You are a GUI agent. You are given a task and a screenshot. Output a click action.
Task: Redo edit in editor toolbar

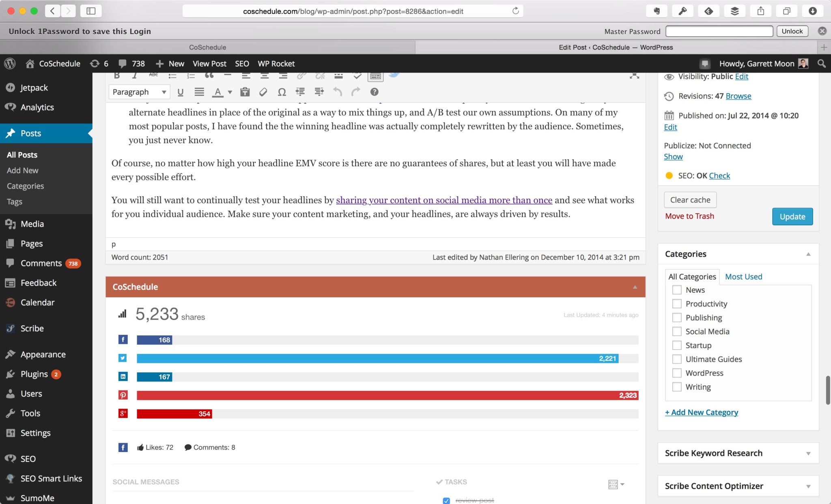[356, 92]
